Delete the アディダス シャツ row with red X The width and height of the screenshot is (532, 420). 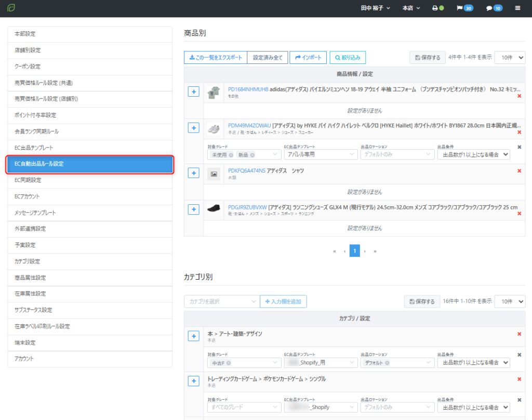(x=519, y=171)
